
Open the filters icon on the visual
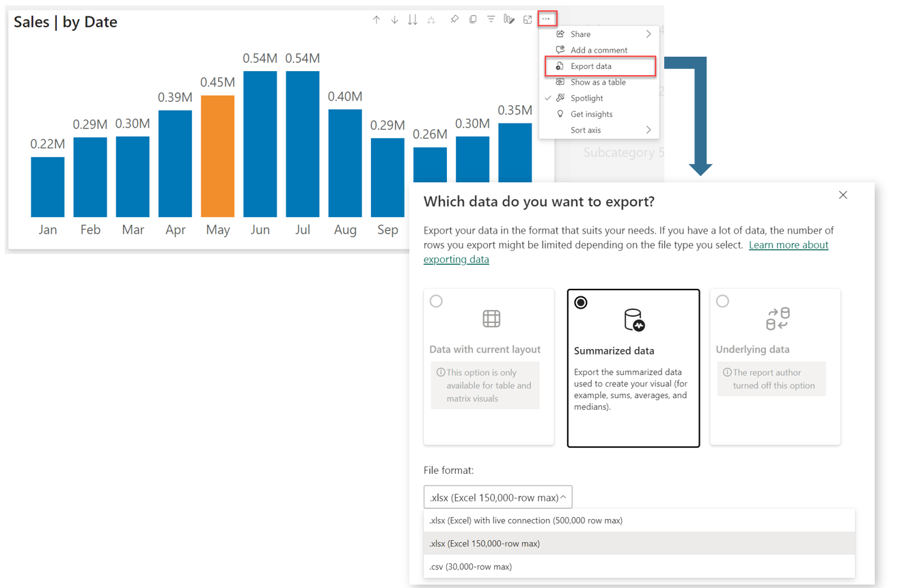491,20
